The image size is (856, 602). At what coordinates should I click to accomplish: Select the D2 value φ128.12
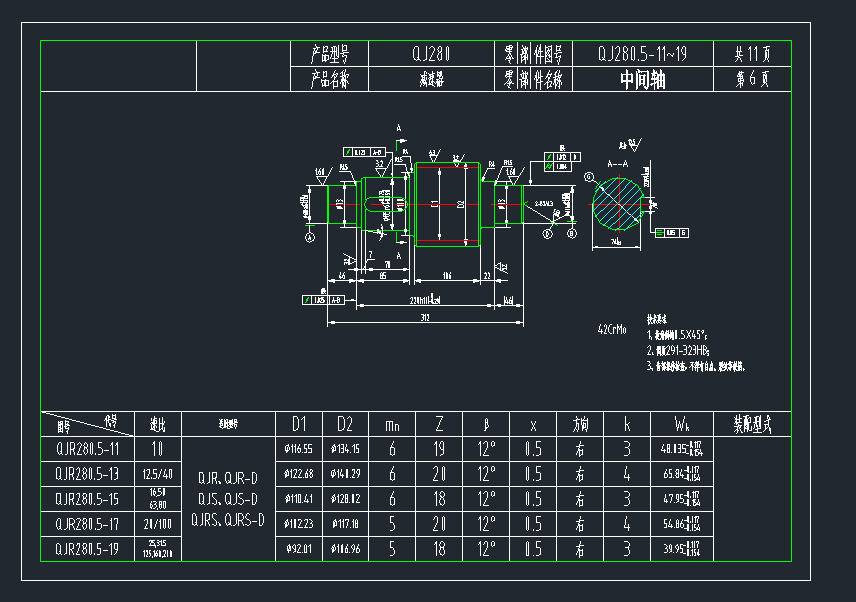point(345,499)
